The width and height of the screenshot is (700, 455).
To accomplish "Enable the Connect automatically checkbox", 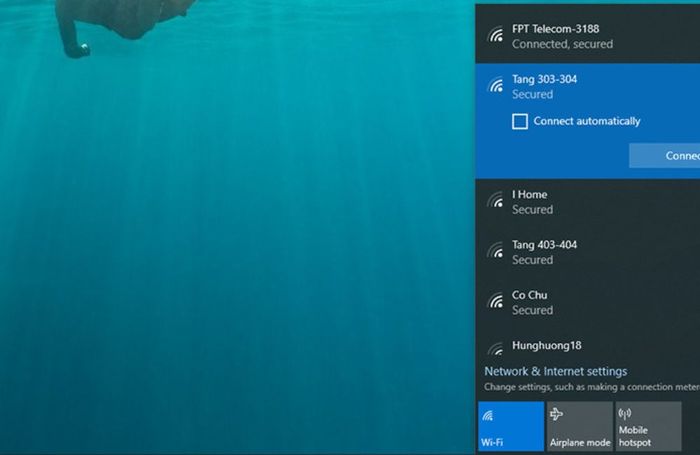I will (520, 121).
